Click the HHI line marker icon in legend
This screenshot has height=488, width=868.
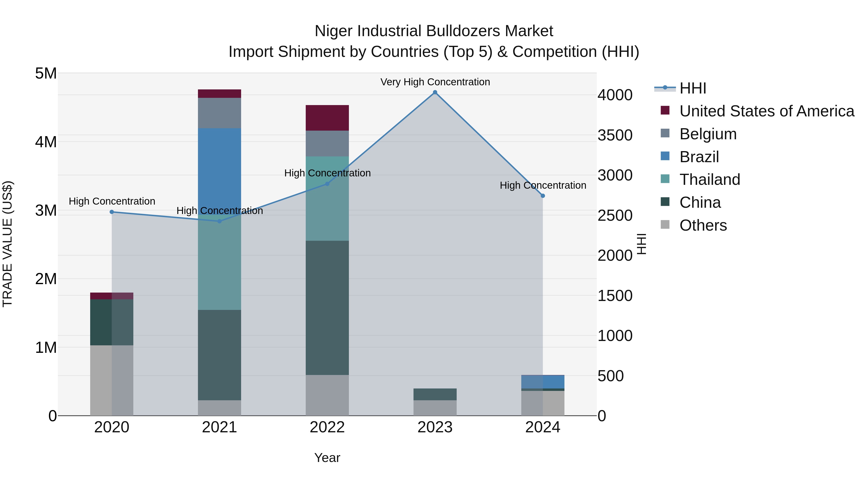coord(665,87)
